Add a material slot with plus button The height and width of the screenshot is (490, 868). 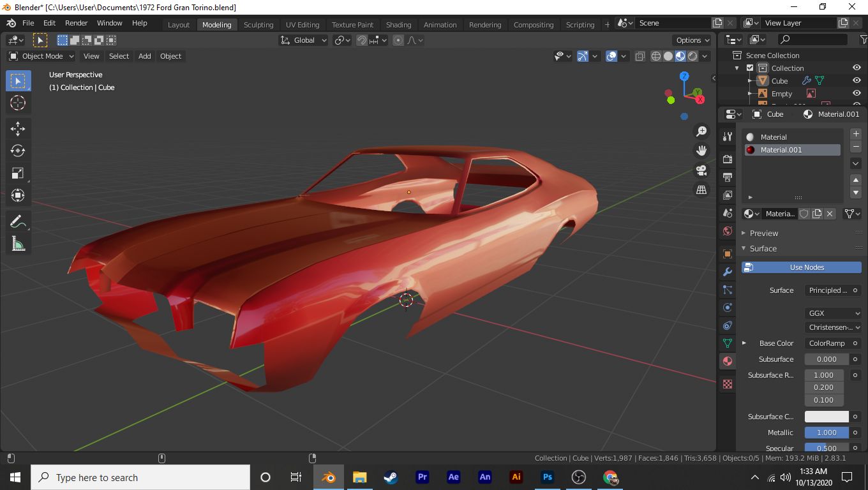pyautogui.click(x=857, y=134)
